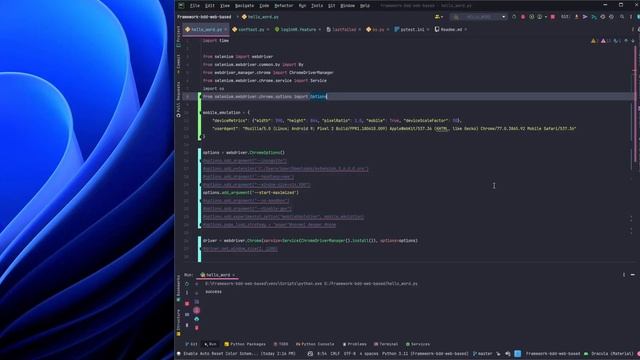Open the Pull Requests sidebar tab
The height and width of the screenshot is (360, 640).
(x=178, y=100)
